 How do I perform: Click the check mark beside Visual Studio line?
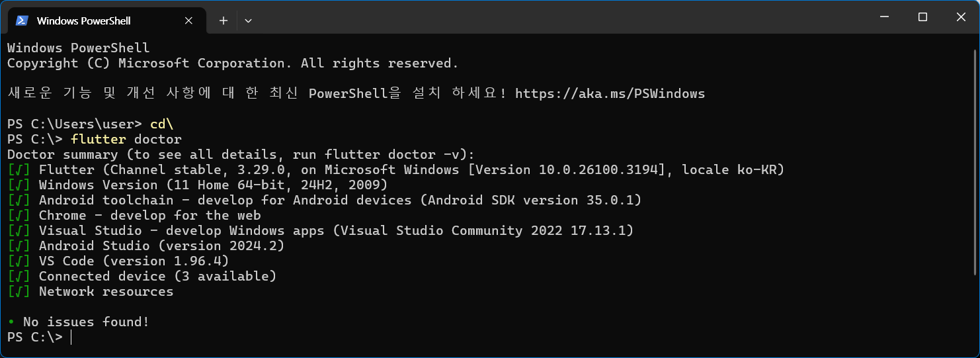[19, 231]
